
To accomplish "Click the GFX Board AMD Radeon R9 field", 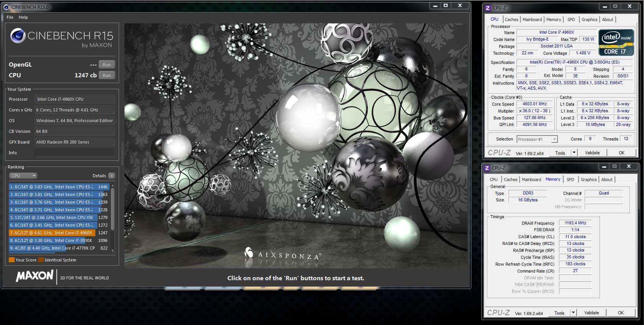I will click(x=75, y=142).
